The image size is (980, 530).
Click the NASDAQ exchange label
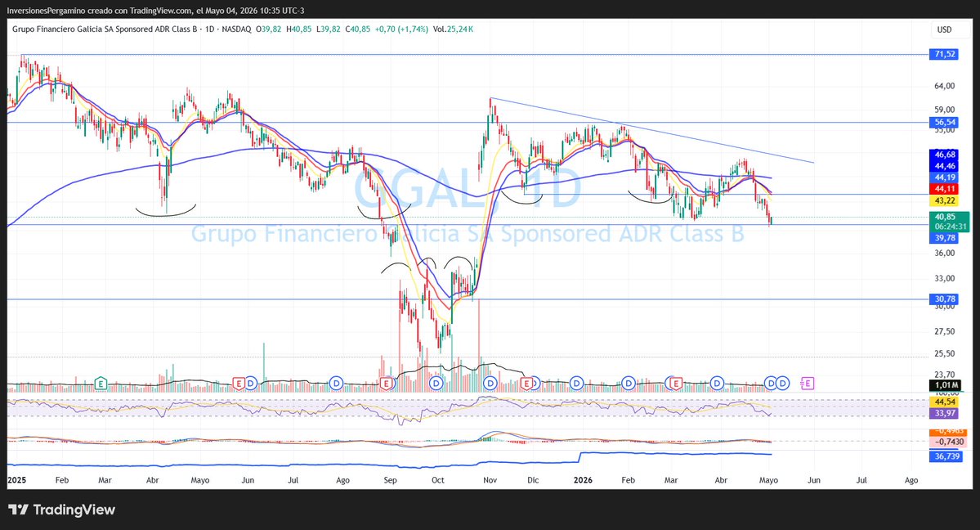[x=237, y=29]
